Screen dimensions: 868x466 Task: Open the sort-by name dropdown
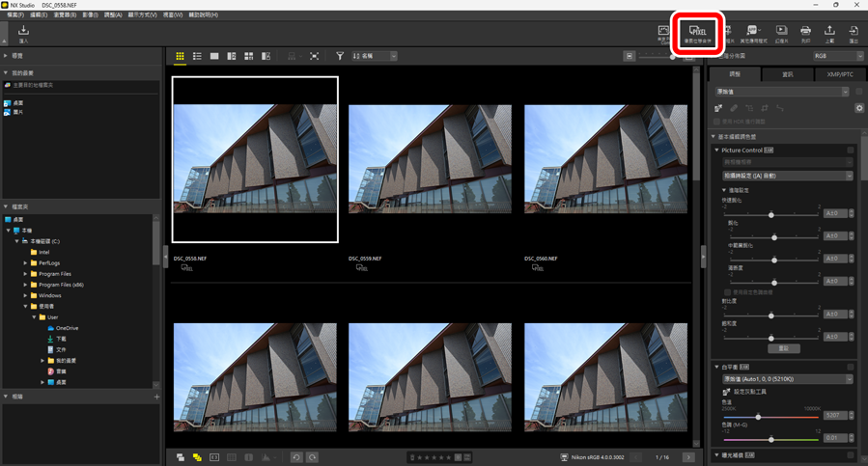tap(375, 57)
